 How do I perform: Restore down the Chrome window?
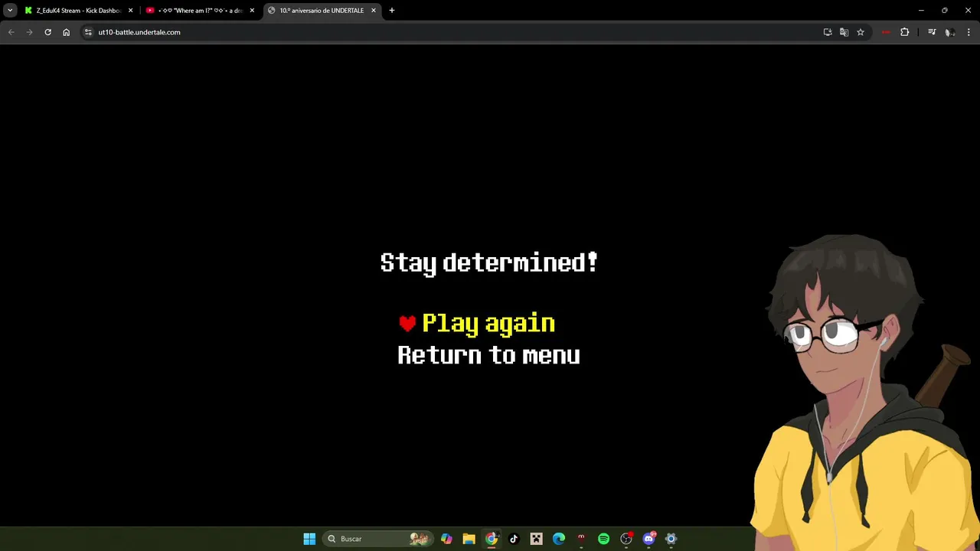pos(945,11)
